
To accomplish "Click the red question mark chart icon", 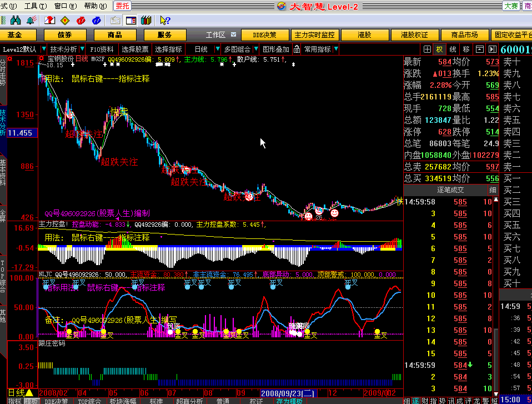I will tap(50, 21).
